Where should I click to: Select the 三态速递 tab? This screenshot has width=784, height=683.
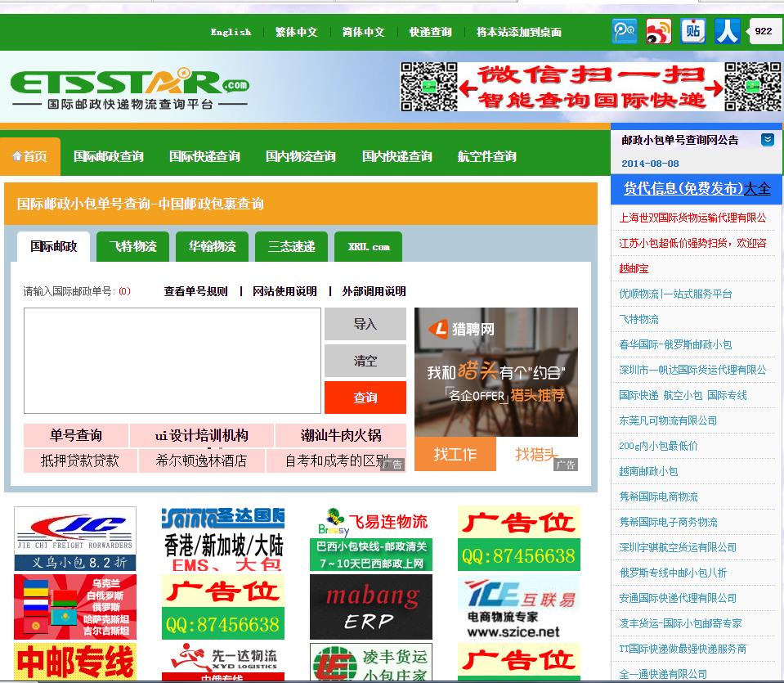pyautogui.click(x=292, y=246)
